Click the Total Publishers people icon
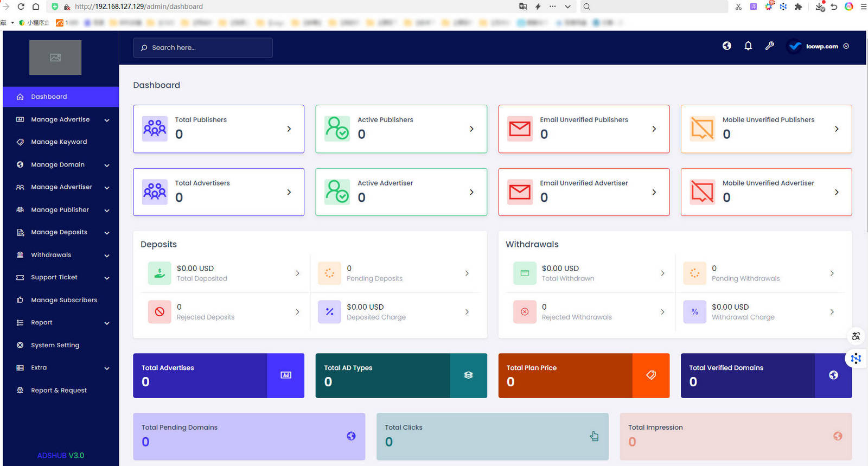Viewport: 868px width, 466px height. pyautogui.click(x=155, y=129)
